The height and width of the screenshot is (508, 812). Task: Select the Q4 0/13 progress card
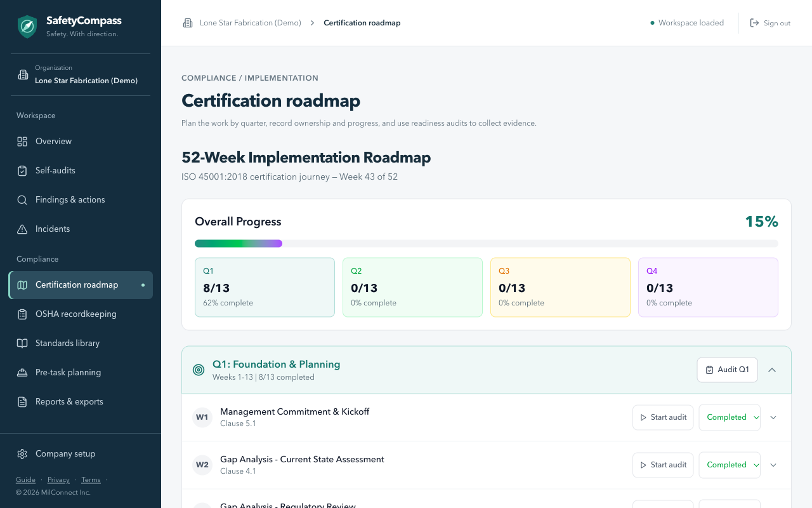pos(708,287)
